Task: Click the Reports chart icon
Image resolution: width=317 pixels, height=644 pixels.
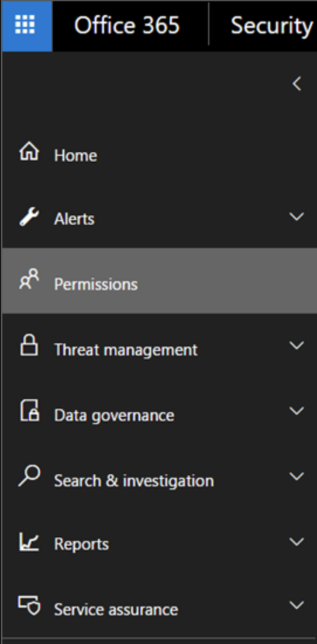Action: coord(29,541)
